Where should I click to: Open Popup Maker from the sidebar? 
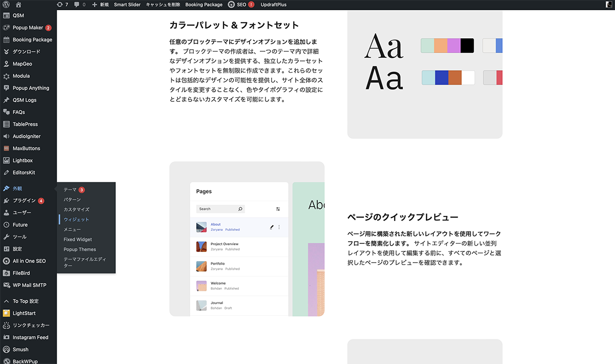pyautogui.click(x=28, y=28)
